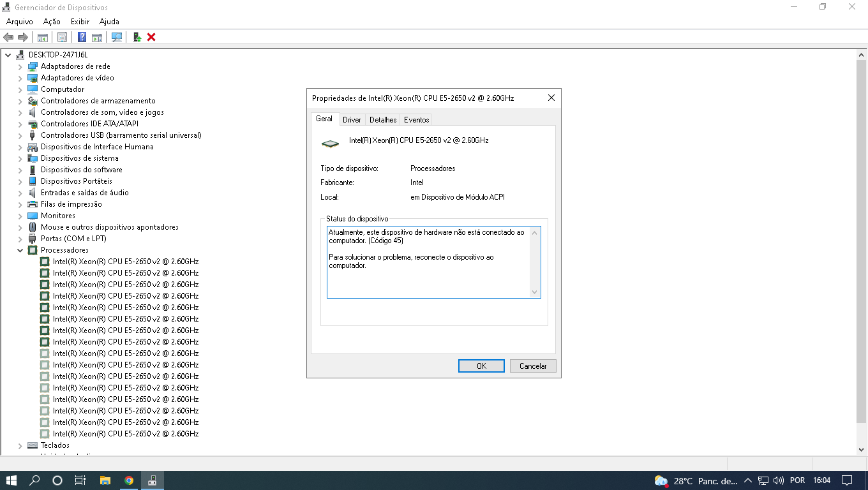Switch to the Driver tab
Screen dimensions: 868x490
tap(352, 120)
